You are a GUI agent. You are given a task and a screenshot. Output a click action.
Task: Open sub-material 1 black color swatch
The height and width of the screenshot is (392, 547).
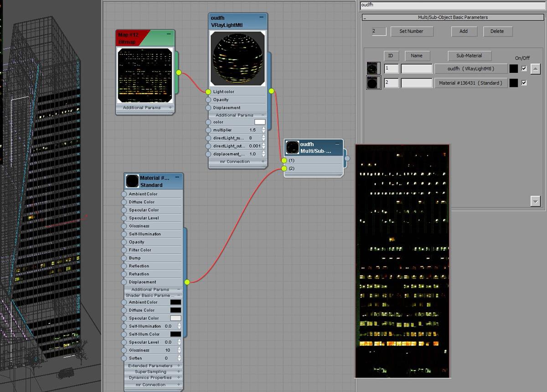514,69
